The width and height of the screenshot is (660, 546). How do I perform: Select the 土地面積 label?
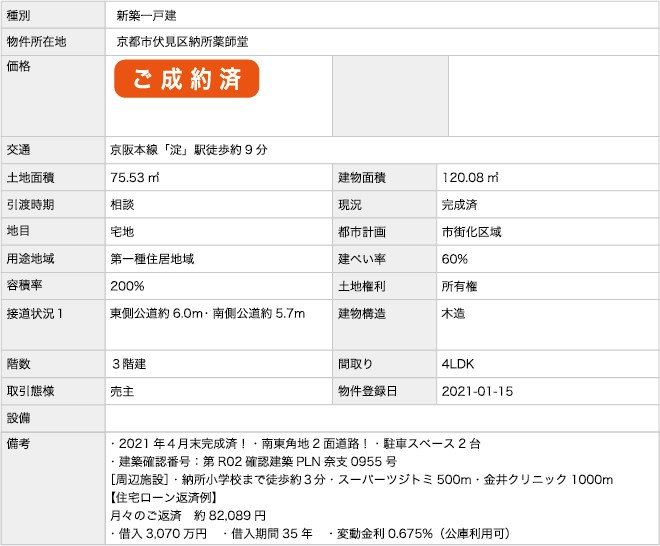[30, 177]
